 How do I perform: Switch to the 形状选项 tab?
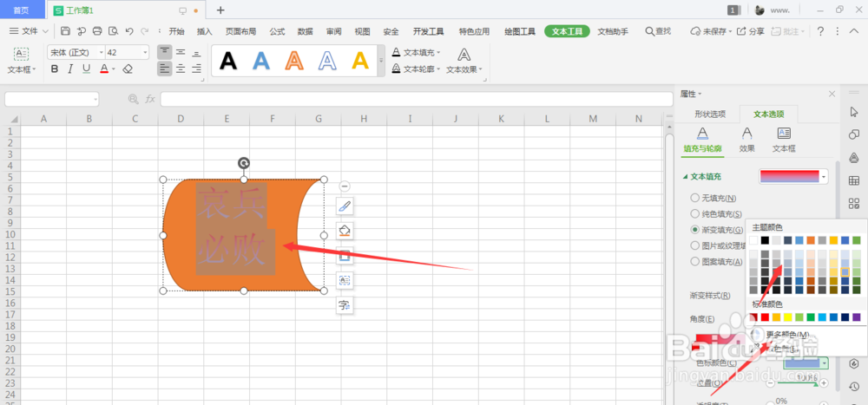710,114
